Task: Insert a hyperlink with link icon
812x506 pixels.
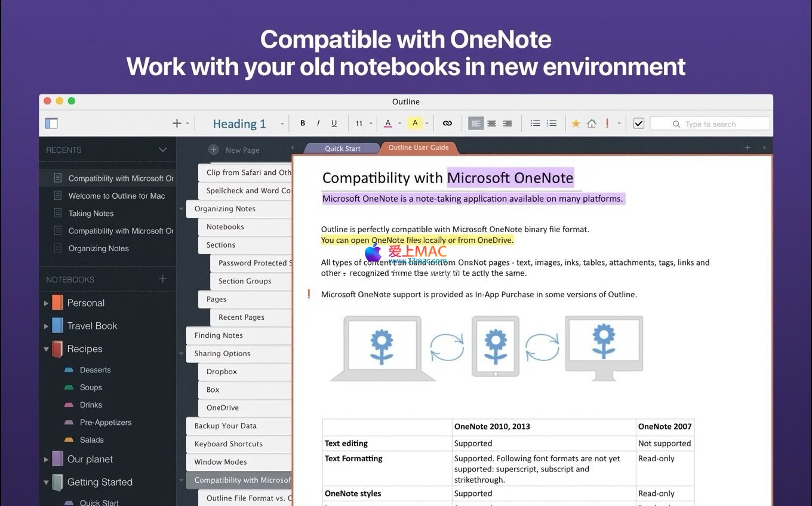Action: 447,124
